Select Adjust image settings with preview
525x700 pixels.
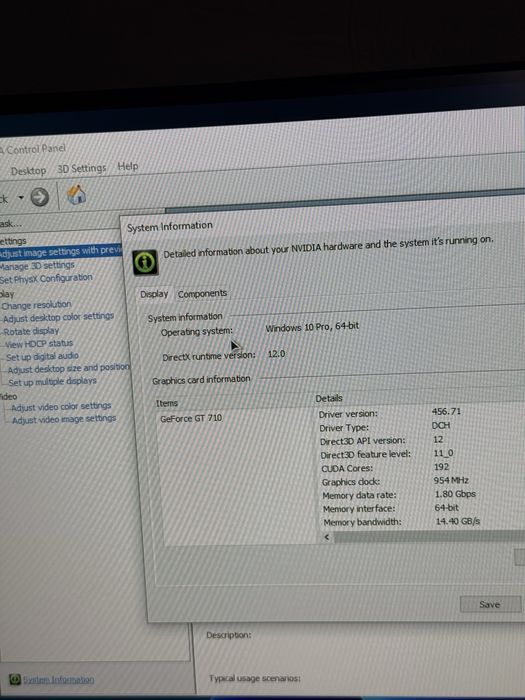click(x=59, y=251)
